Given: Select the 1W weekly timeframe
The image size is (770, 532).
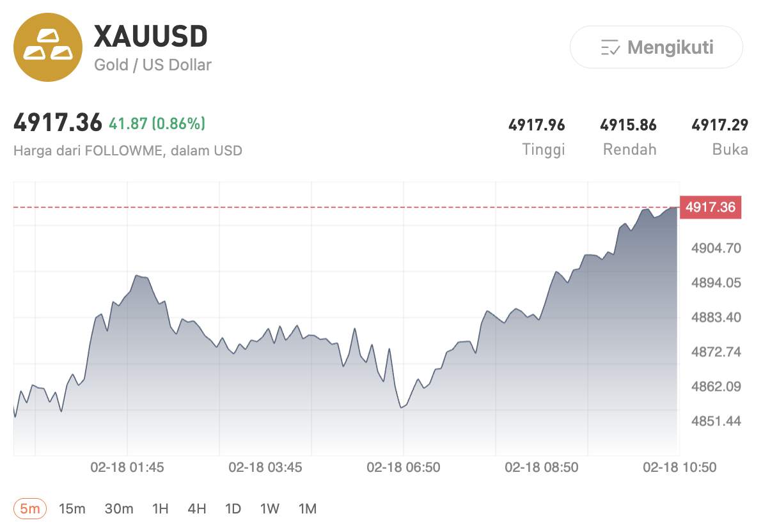Looking at the screenshot, I should 269,508.
